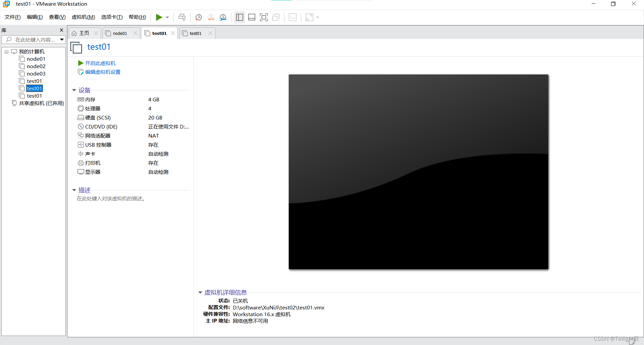Open the power options dropdown arrow
This screenshot has width=644, height=345.
coord(167,17)
